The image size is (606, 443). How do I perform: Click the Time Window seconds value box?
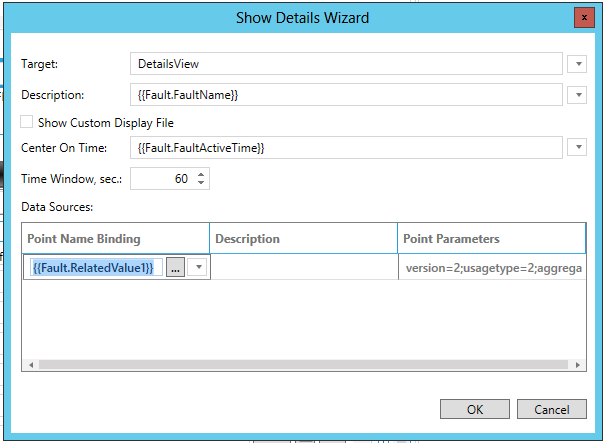tap(162, 179)
